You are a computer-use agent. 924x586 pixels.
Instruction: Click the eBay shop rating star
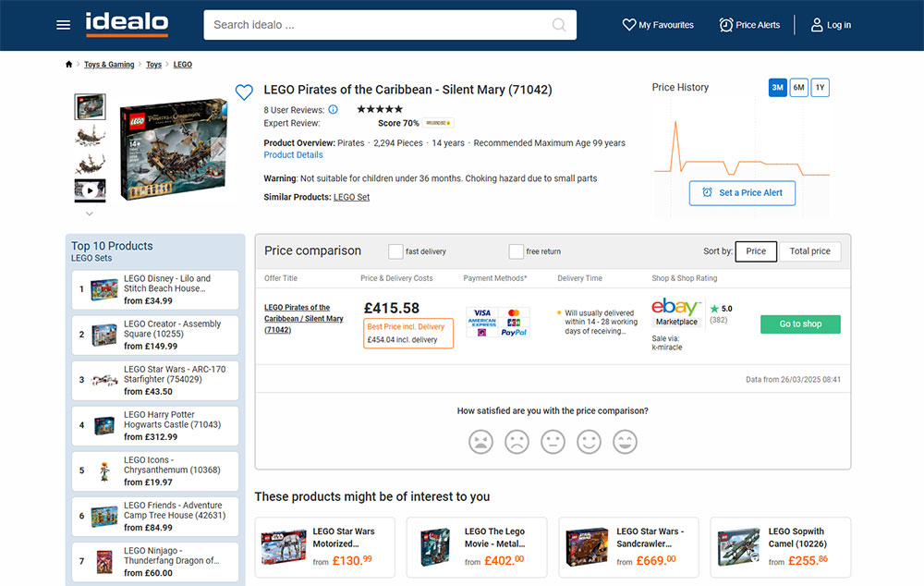coord(714,309)
